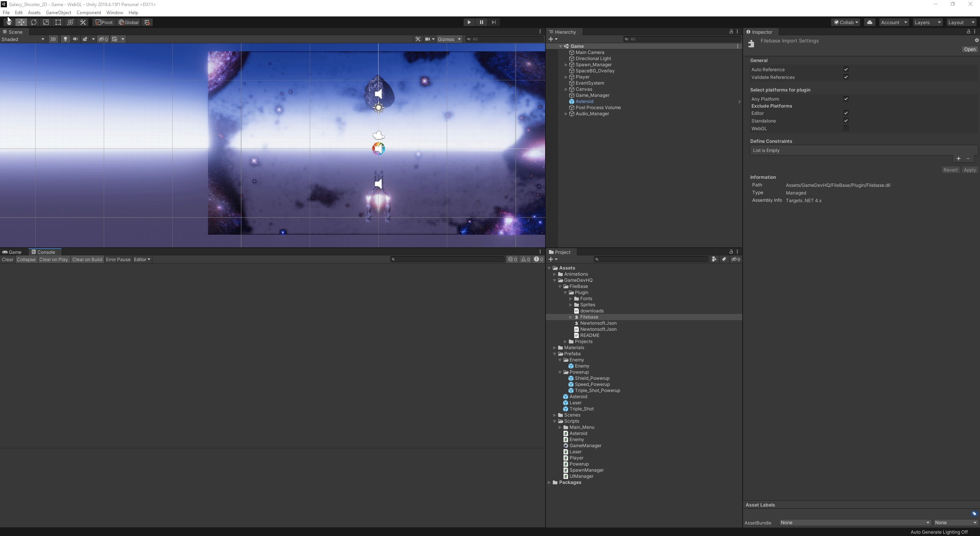The height and width of the screenshot is (536, 980).
Task: Toggle warning message count in Console
Action: pyautogui.click(x=526, y=259)
